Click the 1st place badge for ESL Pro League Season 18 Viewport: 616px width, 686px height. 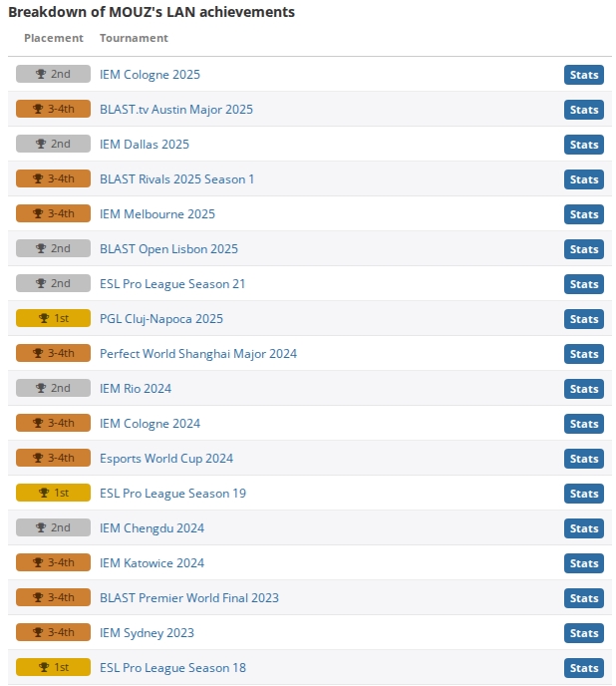[54, 667]
